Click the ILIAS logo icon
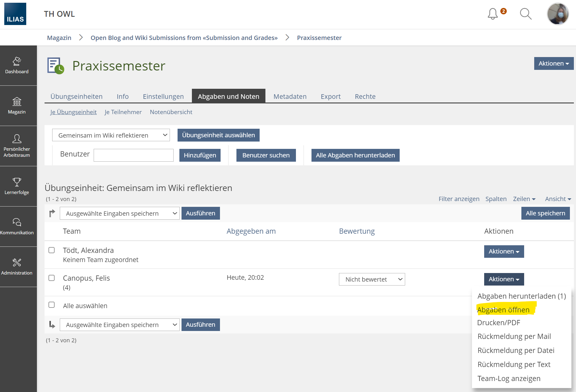 tap(15, 14)
